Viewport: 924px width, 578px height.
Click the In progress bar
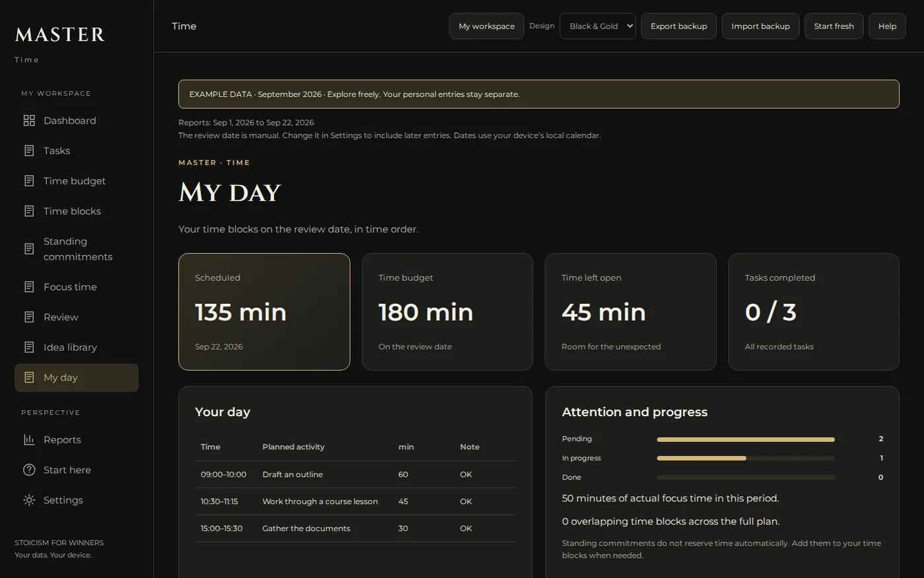[x=746, y=458]
